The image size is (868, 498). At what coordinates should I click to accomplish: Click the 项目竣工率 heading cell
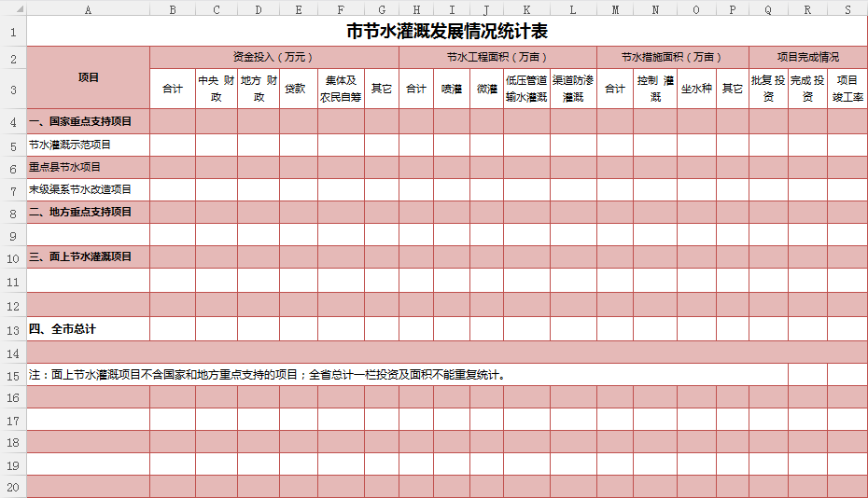pos(847,89)
